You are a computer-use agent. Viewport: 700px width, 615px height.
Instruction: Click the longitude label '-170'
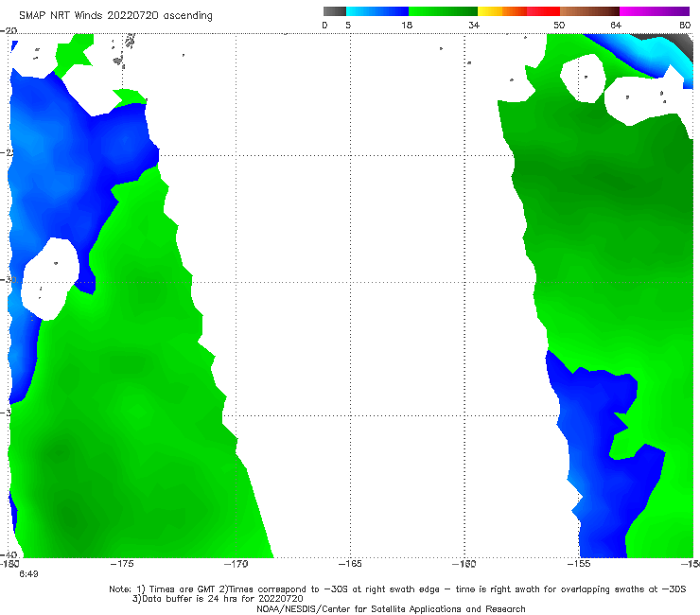coord(236,564)
